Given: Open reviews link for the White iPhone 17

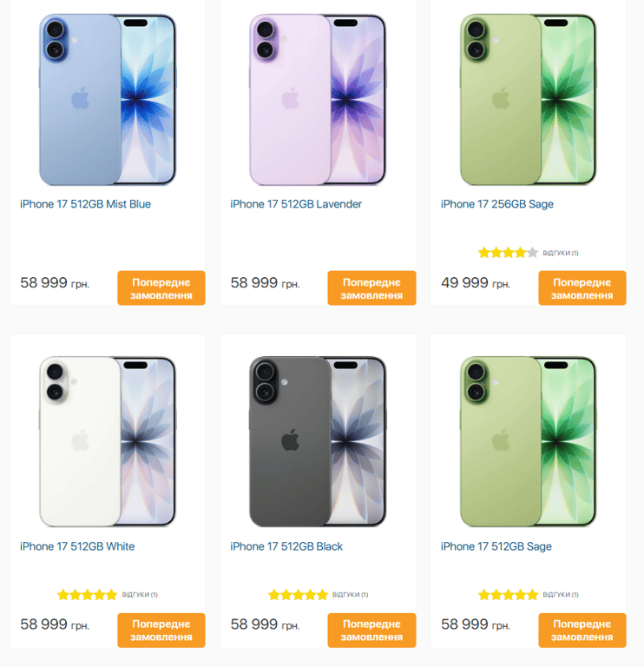Looking at the screenshot, I should [140, 595].
